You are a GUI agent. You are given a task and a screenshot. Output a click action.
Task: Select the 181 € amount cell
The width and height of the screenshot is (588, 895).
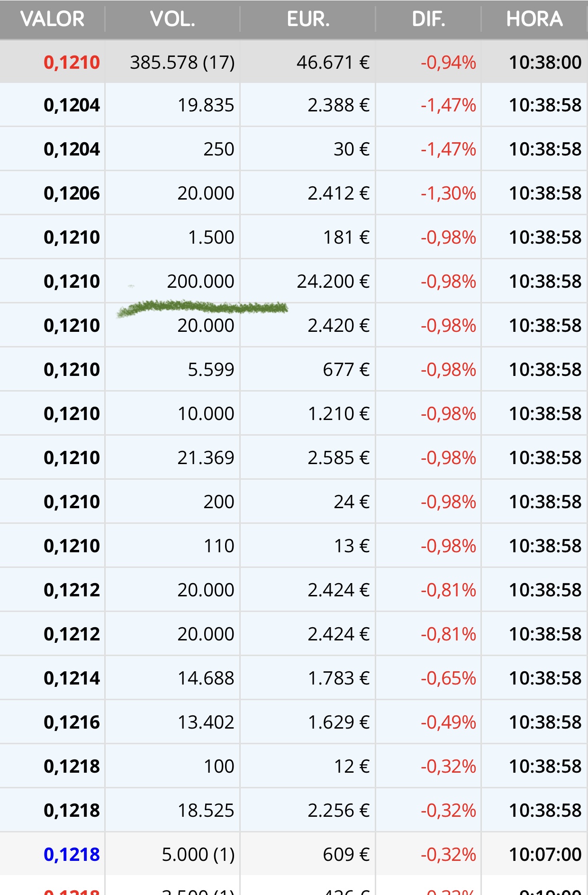coord(346,237)
